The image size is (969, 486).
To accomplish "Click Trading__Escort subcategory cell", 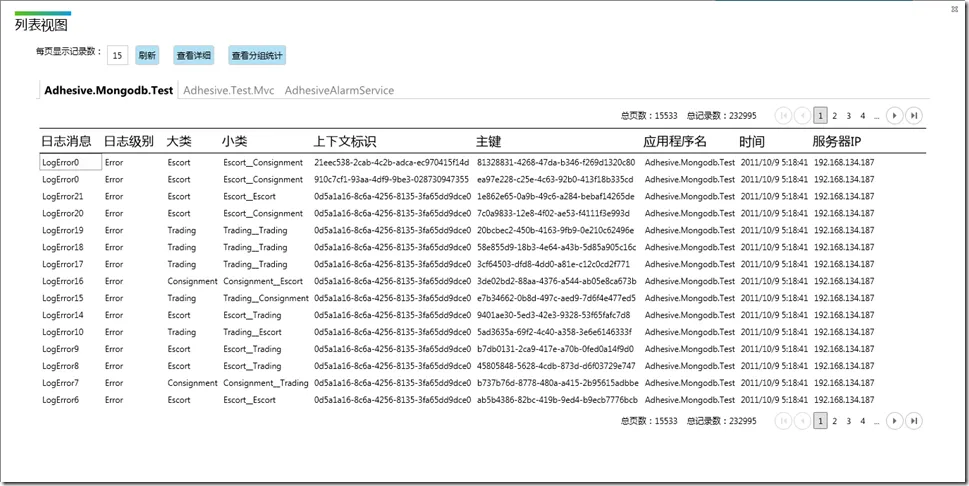I will (x=253, y=332).
